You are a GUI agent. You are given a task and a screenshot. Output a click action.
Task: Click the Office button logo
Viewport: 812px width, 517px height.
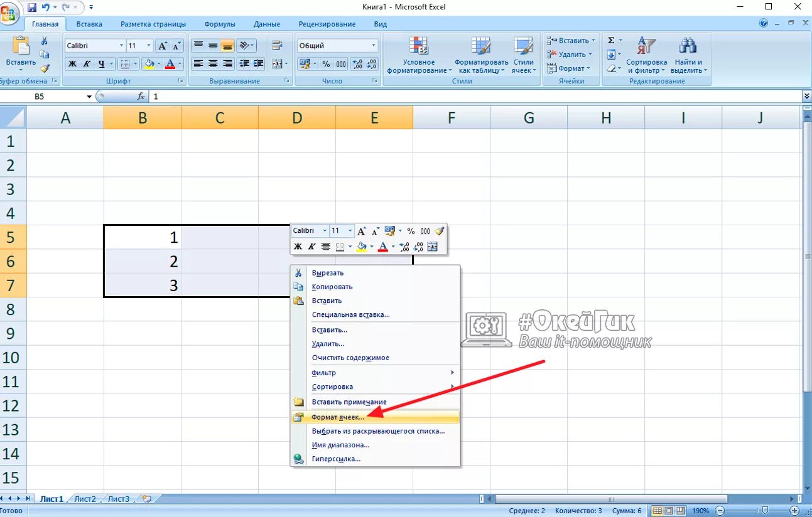[9, 14]
